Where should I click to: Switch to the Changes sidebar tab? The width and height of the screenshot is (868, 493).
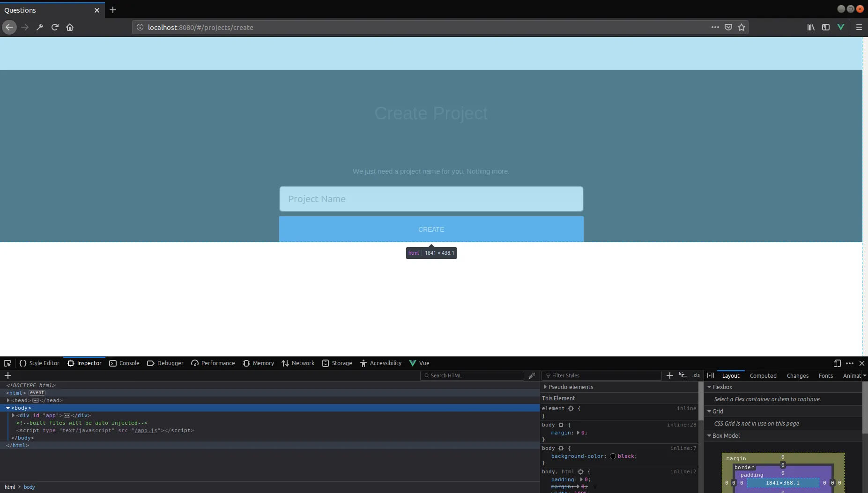tap(798, 375)
